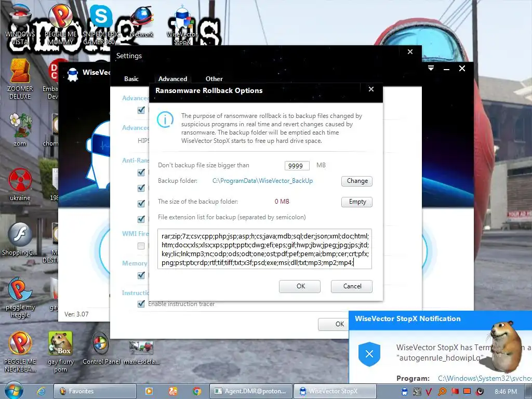Open the media player taskbar icon
The height and width of the screenshot is (399, 532).
coord(149,391)
